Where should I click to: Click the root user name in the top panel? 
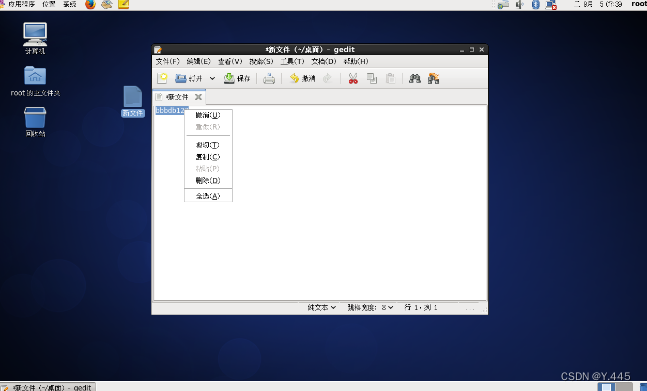(639, 4)
